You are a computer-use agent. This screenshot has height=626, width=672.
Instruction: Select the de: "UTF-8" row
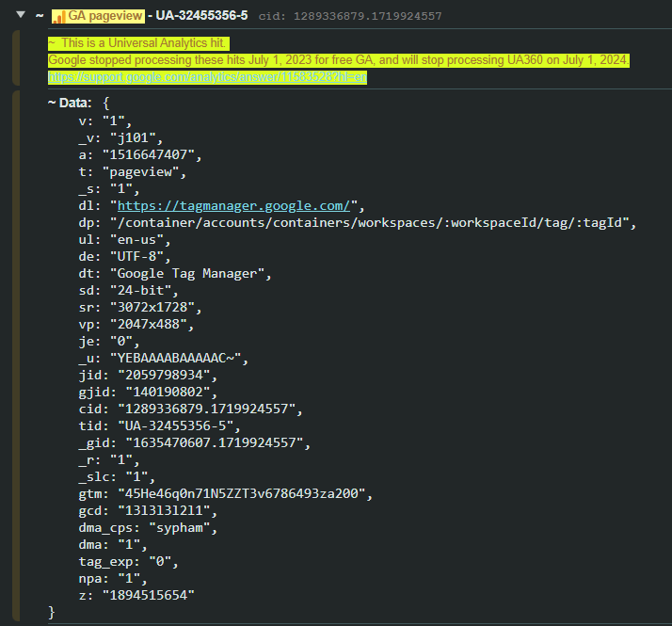tap(125, 257)
